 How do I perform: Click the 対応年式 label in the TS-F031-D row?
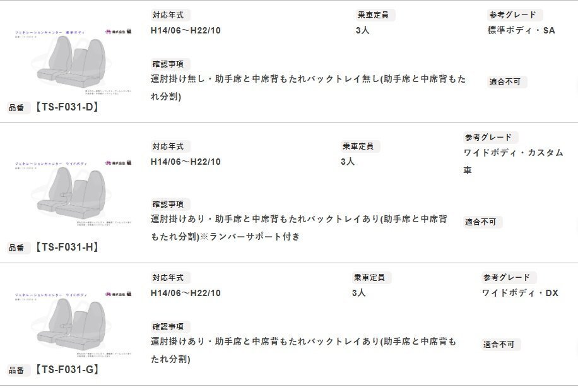tap(170, 15)
